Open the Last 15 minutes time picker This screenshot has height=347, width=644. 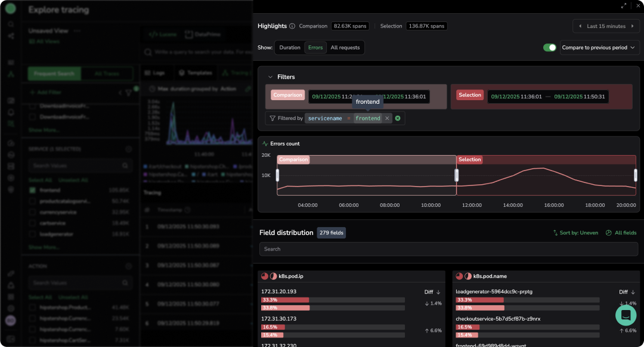click(606, 26)
